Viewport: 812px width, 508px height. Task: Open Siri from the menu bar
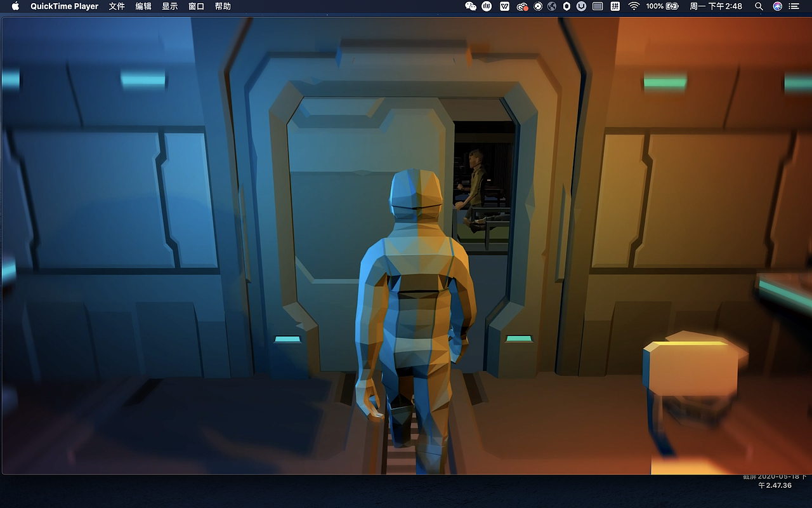click(x=778, y=6)
